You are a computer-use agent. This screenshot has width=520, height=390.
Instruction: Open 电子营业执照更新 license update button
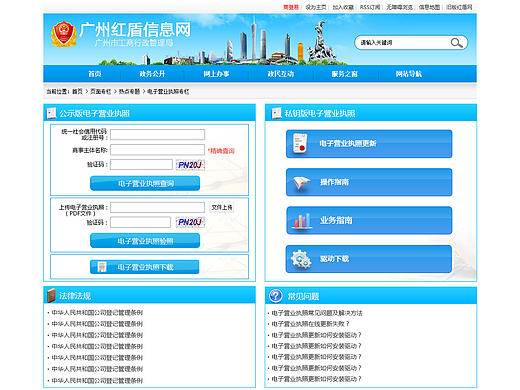point(369,144)
